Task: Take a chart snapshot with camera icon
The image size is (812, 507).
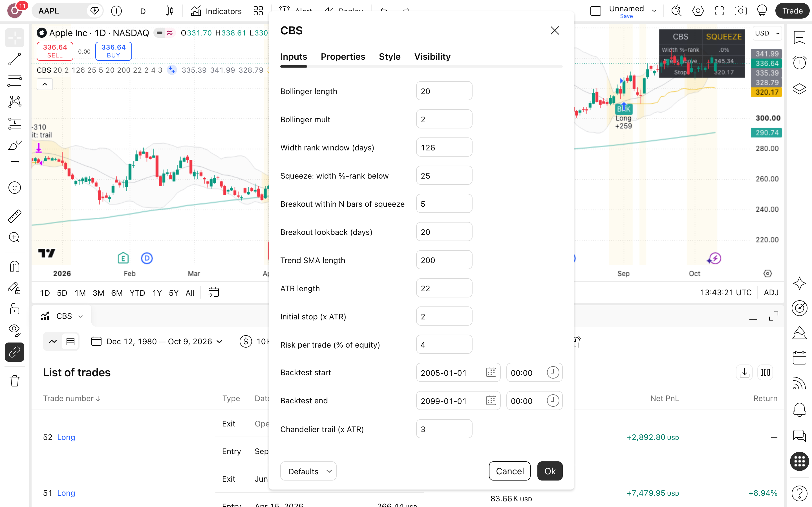Action: (x=741, y=11)
